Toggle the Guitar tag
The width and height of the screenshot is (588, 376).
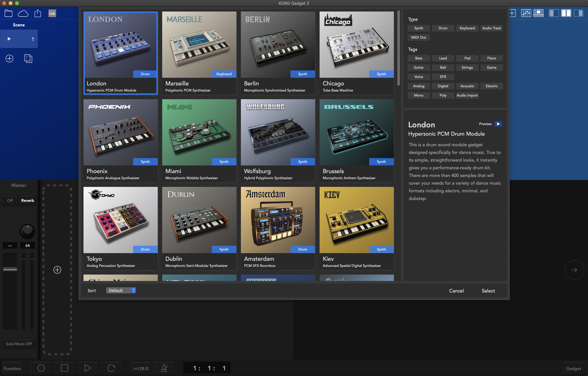tap(419, 67)
